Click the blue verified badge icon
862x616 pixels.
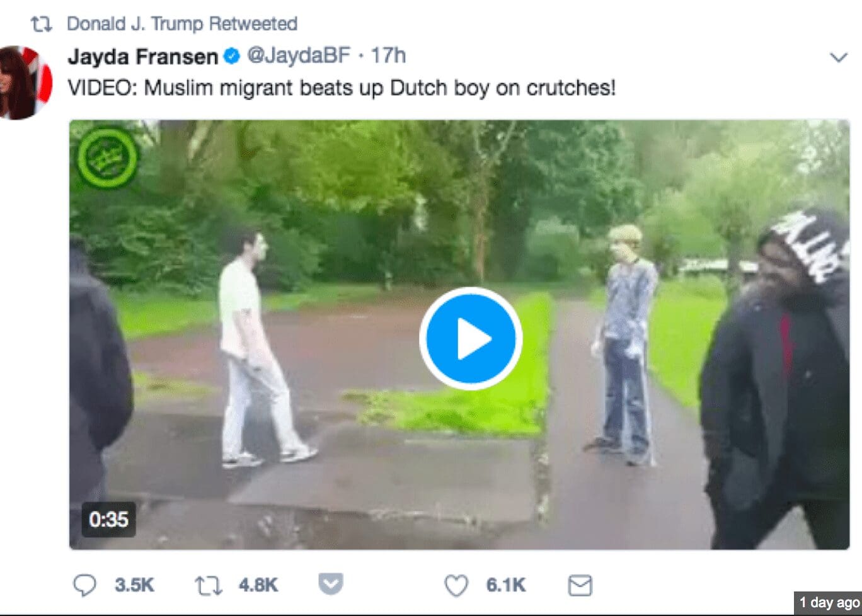click(232, 56)
